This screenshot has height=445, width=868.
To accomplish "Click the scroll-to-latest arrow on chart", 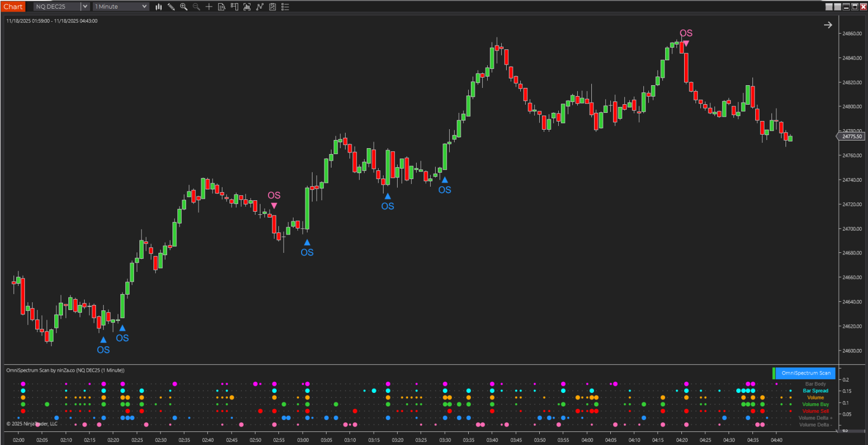I will [x=828, y=25].
